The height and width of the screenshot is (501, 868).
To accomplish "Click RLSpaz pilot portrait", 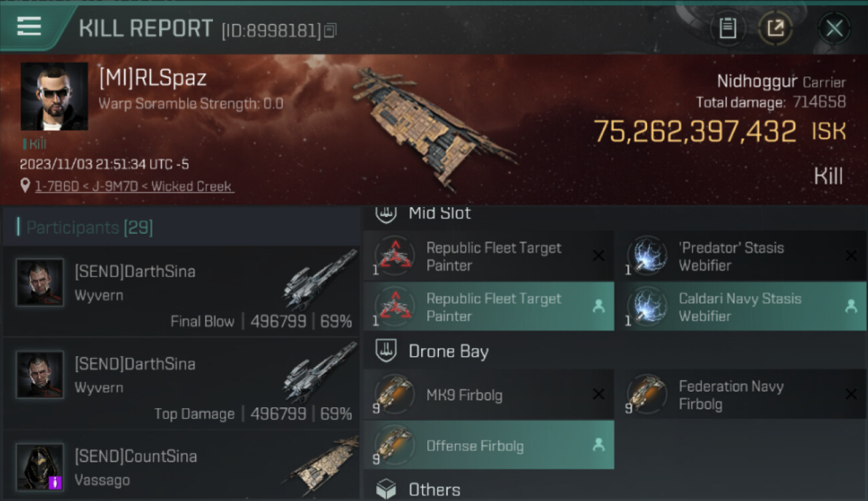I will pos(54,96).
